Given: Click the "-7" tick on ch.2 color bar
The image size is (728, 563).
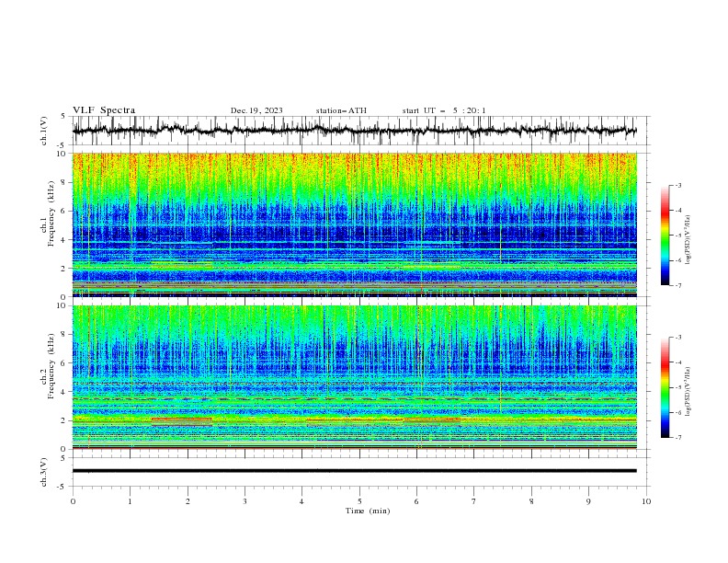Looking at the screenshot, I should pyautogui.click(x=678, y=438).
